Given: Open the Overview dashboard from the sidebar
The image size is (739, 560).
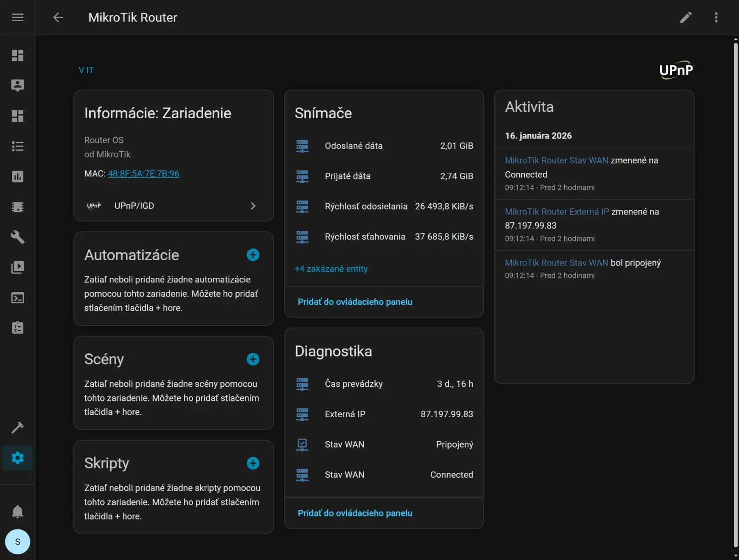Looking at the screenshot, I should tap(18, 55).
